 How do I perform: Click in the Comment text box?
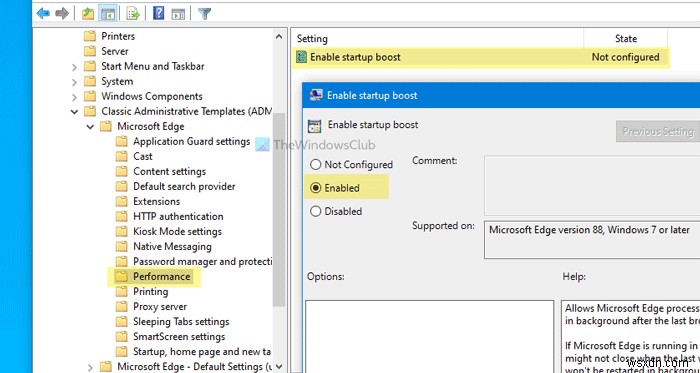coord(592,185)
